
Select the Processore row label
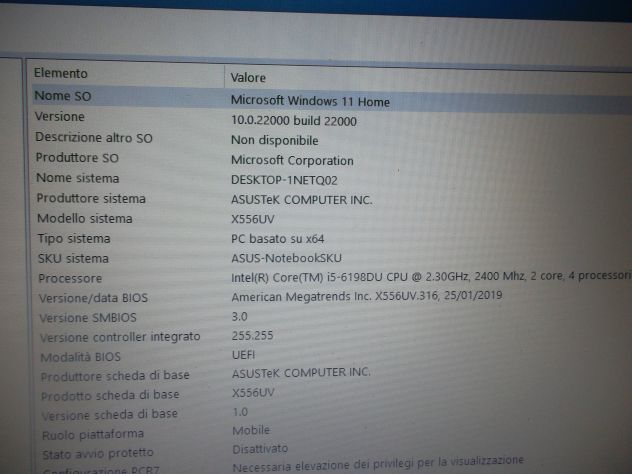70,278
